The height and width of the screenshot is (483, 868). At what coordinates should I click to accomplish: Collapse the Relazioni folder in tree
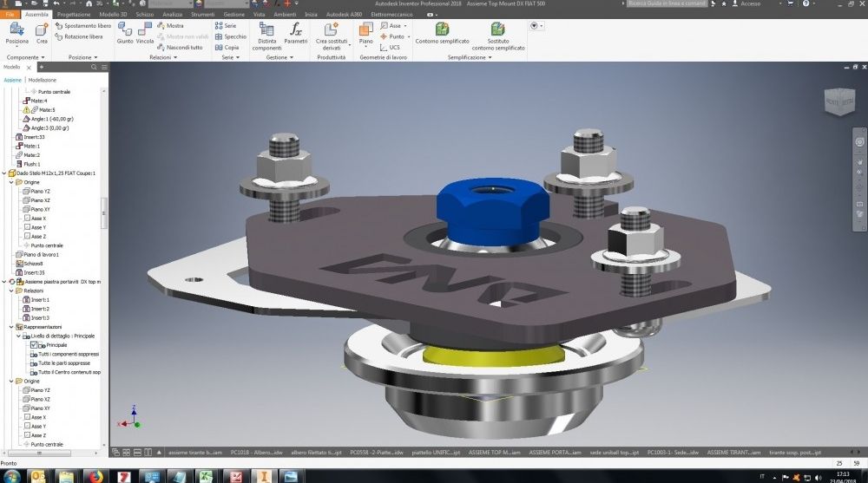[x=11, y=290]
